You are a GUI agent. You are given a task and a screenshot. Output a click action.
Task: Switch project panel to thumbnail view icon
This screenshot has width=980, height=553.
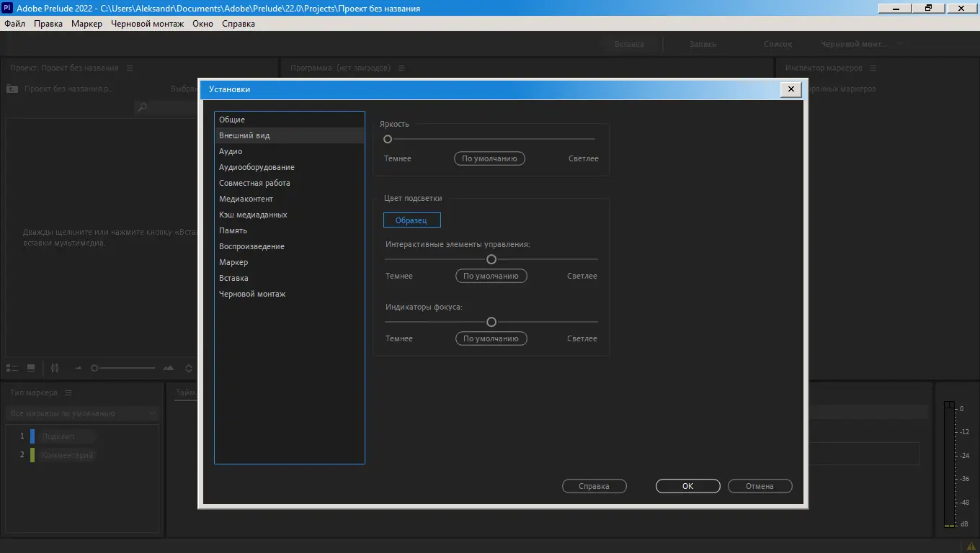(x=31, y=368)
